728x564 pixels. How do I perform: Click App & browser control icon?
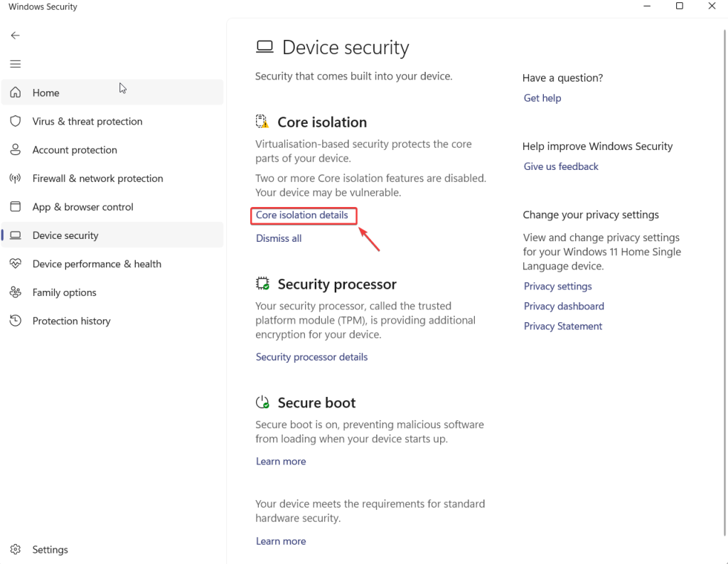pyautogui.click(x=16, y=207)
